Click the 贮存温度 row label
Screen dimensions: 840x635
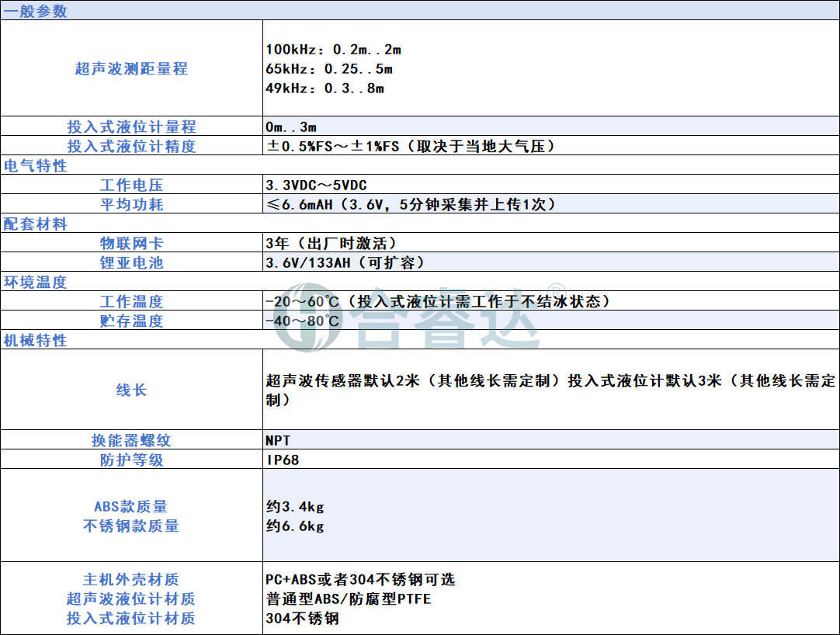[131, 321]
